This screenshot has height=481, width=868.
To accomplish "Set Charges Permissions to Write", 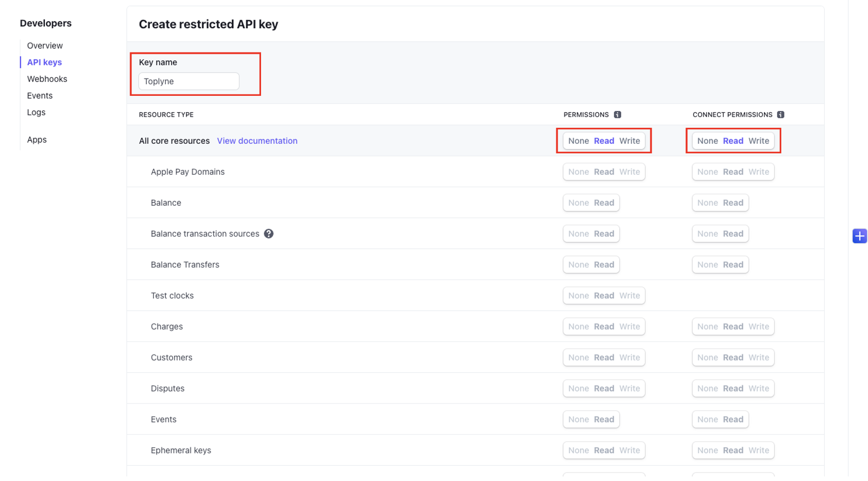I will pyautogui.click(x=629, y=327).
